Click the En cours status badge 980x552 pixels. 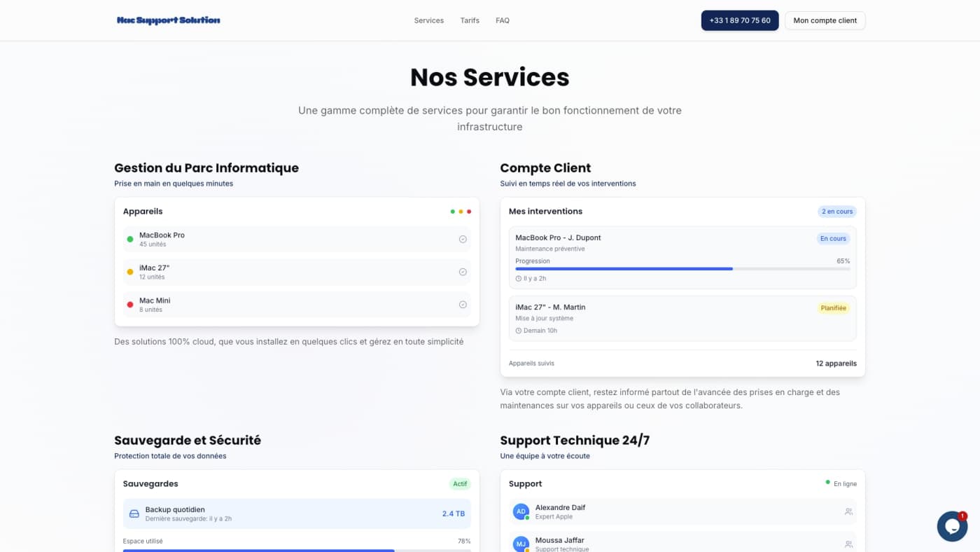[x=833, y=239]
